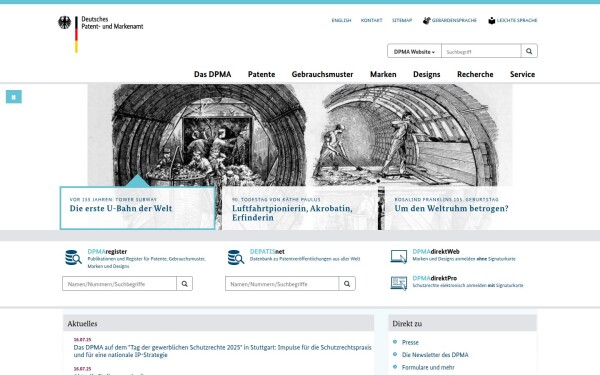Open the Gebrauchsmuster menu

tap(322, 74)
